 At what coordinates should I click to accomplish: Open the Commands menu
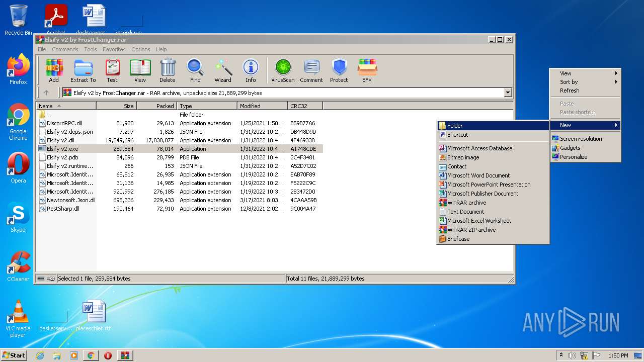tap(65, 49)
